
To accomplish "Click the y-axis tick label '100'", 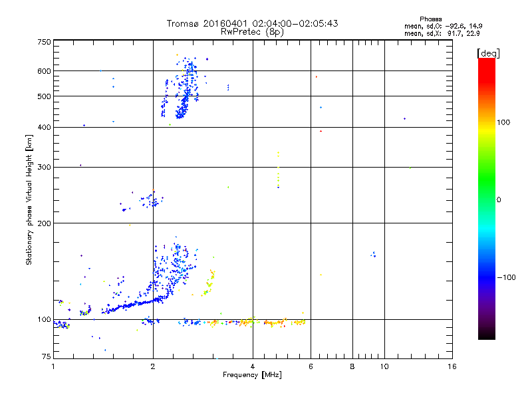I will (45, 319).
